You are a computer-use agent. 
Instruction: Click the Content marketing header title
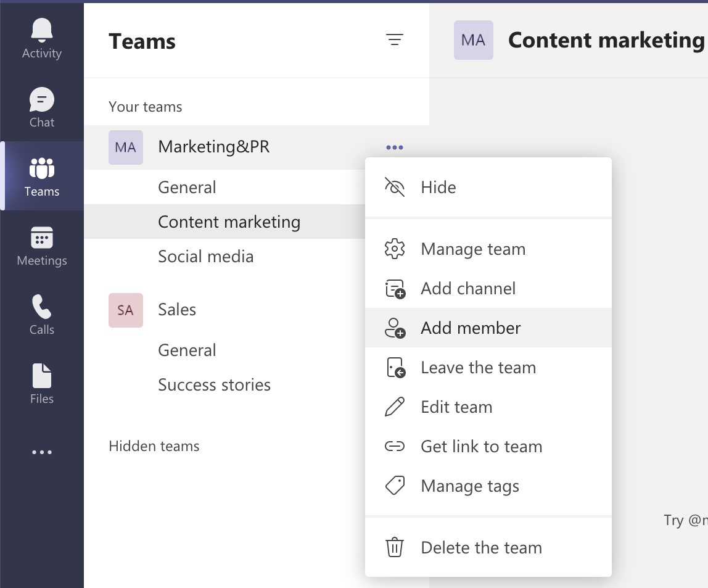tap(607, 40)
